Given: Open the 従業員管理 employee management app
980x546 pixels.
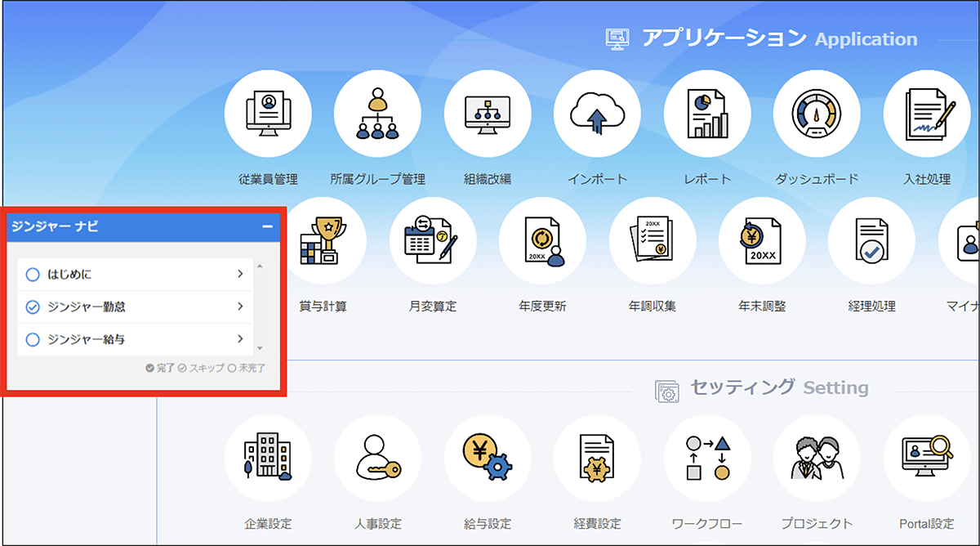Looking at the screenshot, I should click(268, 114).
